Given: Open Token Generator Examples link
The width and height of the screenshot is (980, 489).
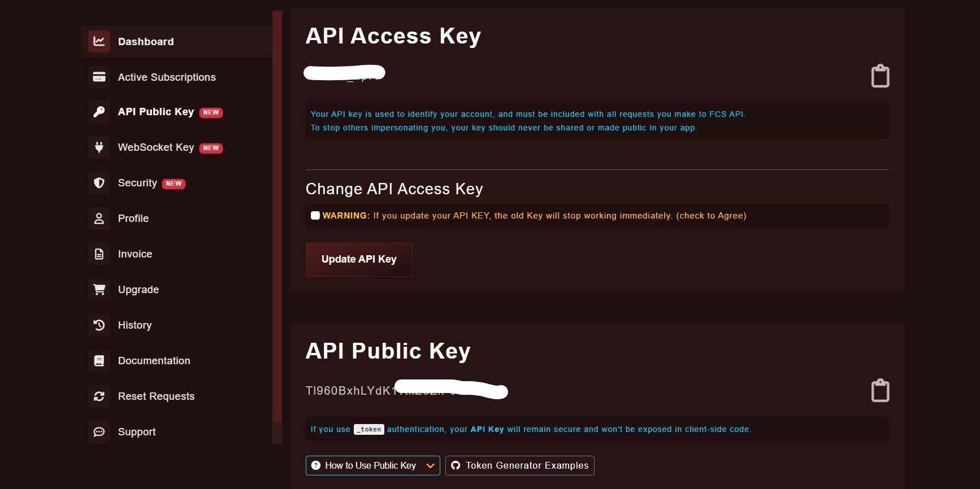Looking at the screenshot, I should [520, 466].
